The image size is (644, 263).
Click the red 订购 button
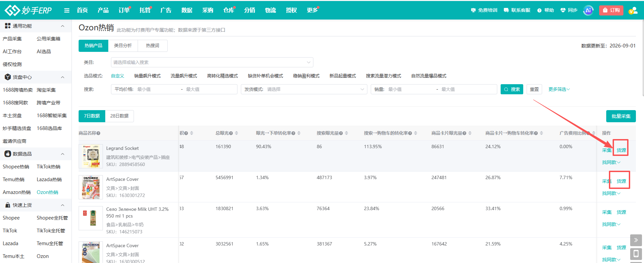pyautogui.click(x=611, y=10)
